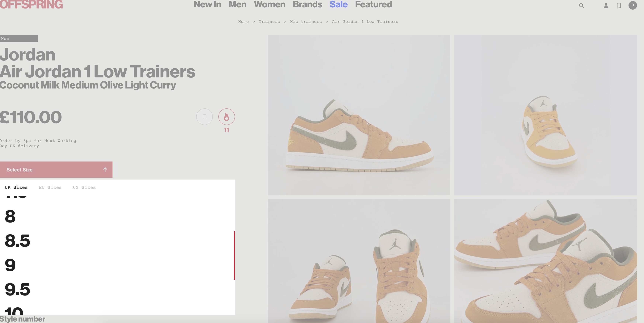Image resolution: width=644 pixels, height=323 pixels.
Task: Switch to EU Sizes tab
Action: (x=50, y=187)
